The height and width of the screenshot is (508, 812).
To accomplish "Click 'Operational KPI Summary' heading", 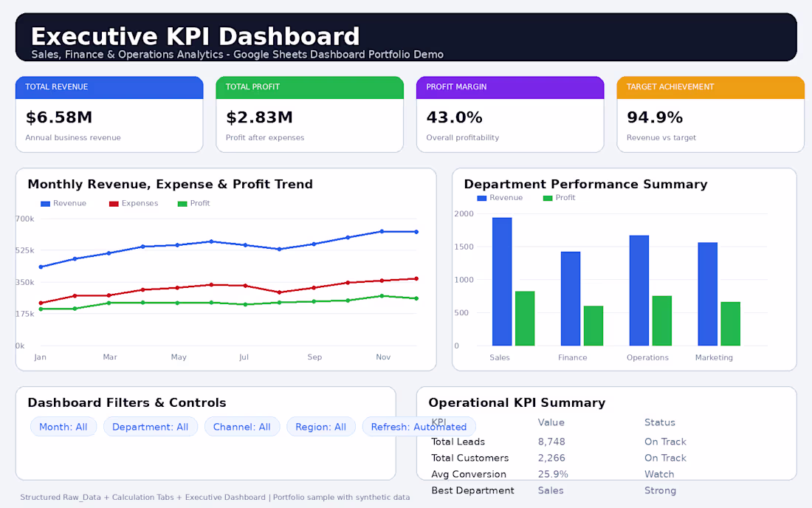I will [x=517, y=403].
